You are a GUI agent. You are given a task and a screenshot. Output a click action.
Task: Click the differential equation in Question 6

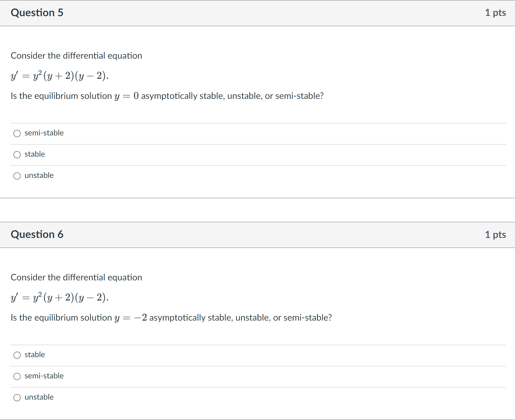[x=59, y=297]
